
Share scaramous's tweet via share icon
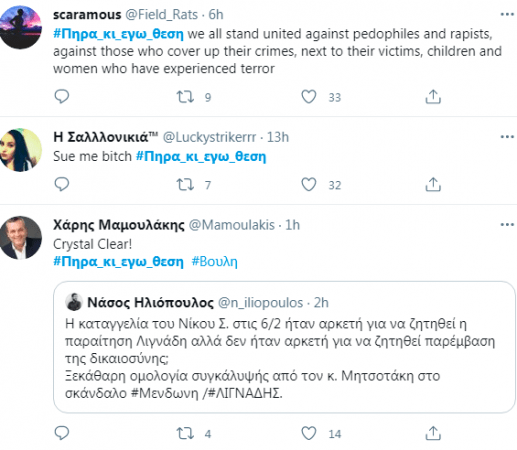point(433,97)
